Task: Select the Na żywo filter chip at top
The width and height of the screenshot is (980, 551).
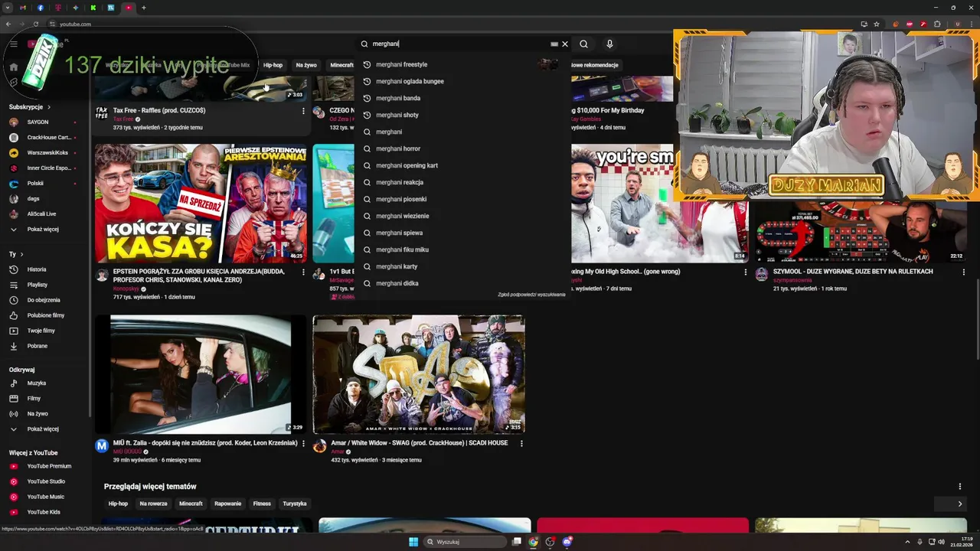Action: point(306,65)
